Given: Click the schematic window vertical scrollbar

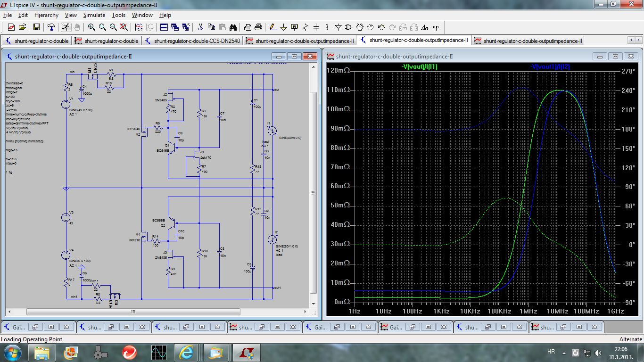Looking at the screenshot, I should tap(314, 192).
